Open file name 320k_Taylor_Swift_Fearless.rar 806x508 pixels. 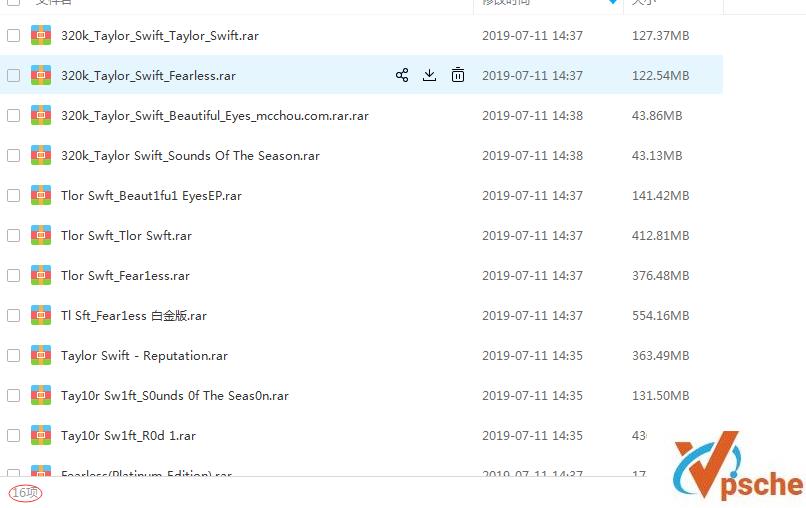click(x=148, y=76)
